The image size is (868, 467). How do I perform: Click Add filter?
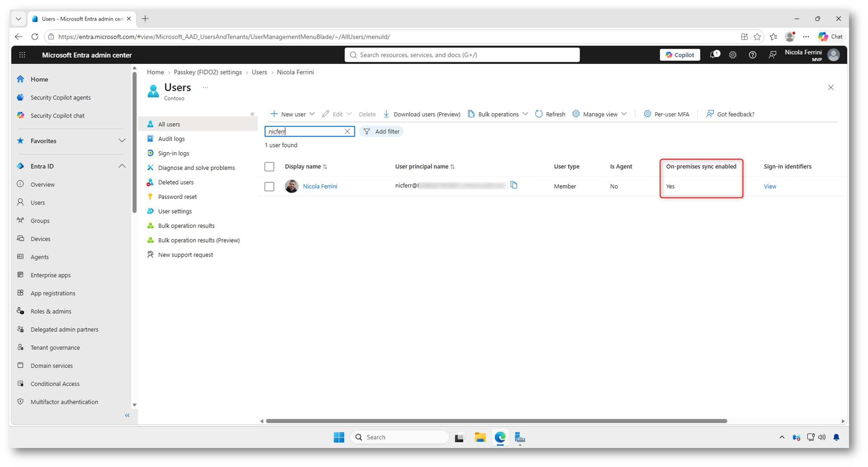click(382, 131)
